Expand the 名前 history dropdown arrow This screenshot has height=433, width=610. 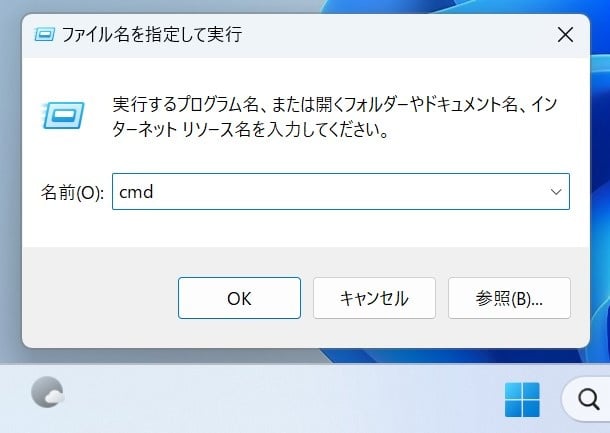click(556, 192)
